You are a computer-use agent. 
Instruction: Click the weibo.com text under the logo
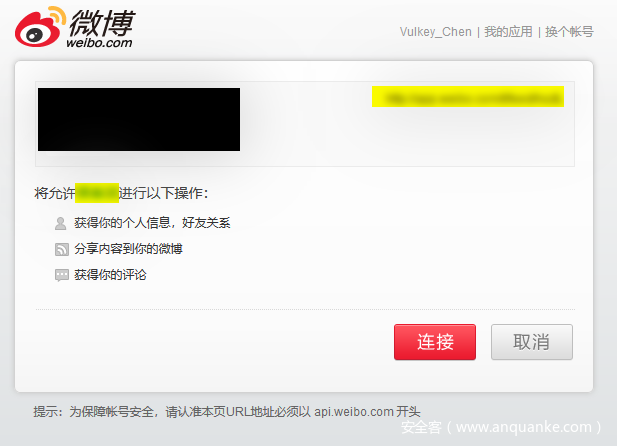[99, 43]
